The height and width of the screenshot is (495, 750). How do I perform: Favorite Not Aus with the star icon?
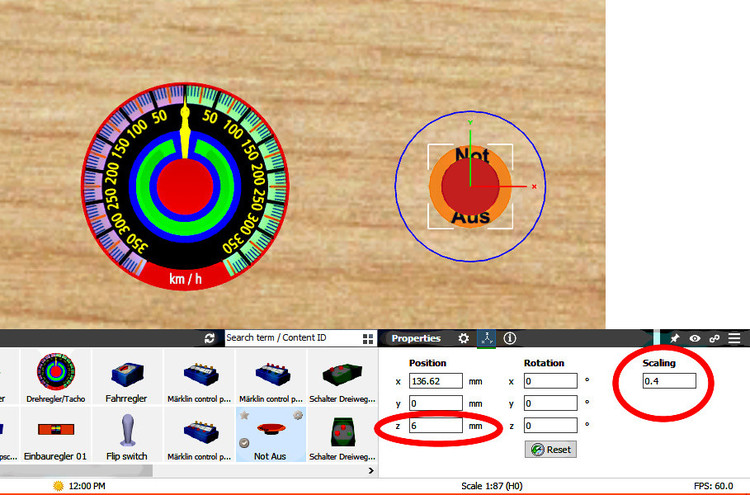point(244,415)
